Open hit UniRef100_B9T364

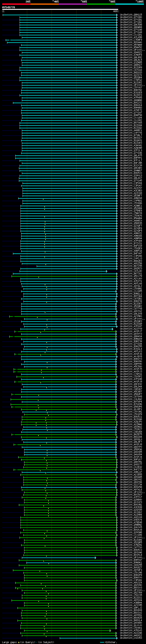(131, 296)
